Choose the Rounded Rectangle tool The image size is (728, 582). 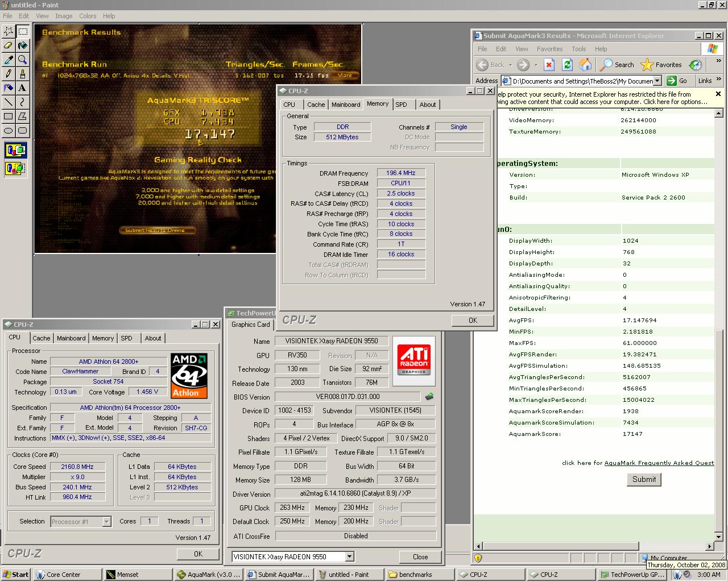23,131
